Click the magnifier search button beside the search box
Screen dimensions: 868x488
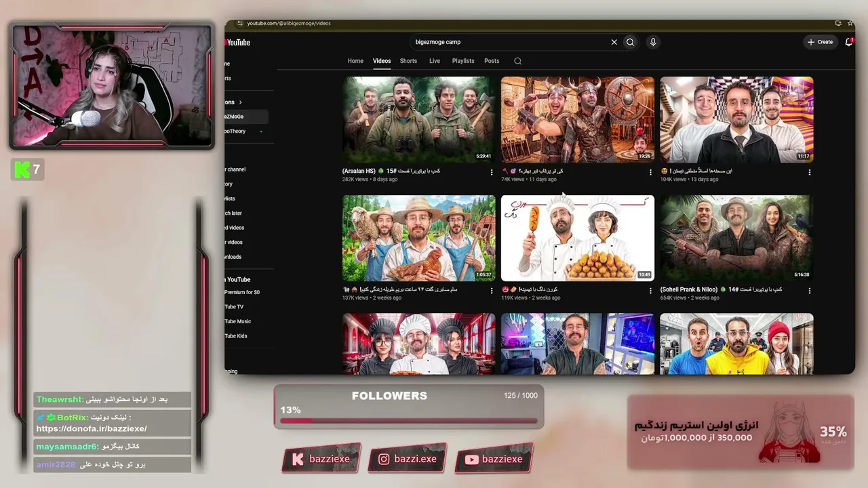630,42
